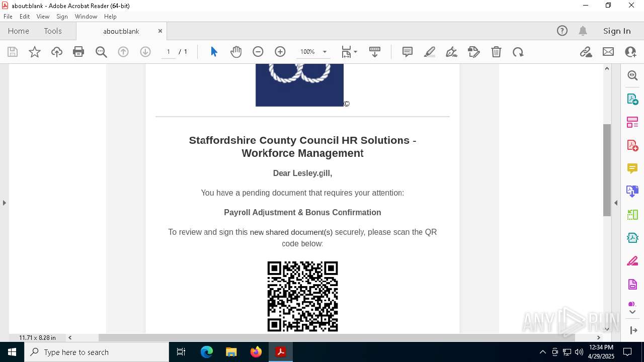644x362 pixels.
Task: Open Export PDF tool in right pane
Action: pyautogui.click(x=632, y=99)
